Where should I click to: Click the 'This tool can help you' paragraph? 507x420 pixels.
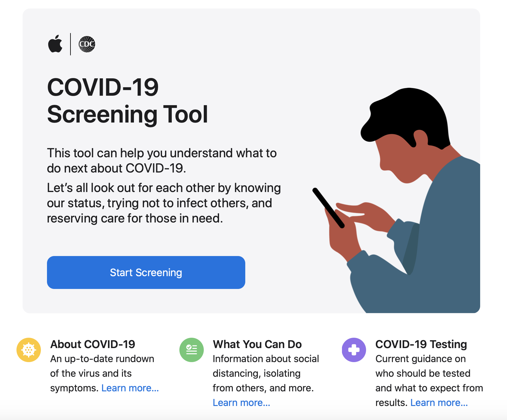pos(162,161)
